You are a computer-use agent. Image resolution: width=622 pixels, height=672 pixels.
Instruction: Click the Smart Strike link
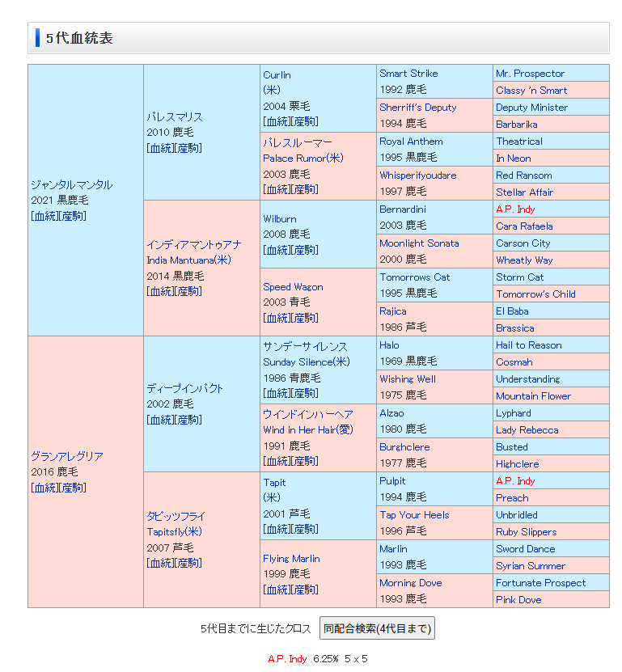click(408, 74)
